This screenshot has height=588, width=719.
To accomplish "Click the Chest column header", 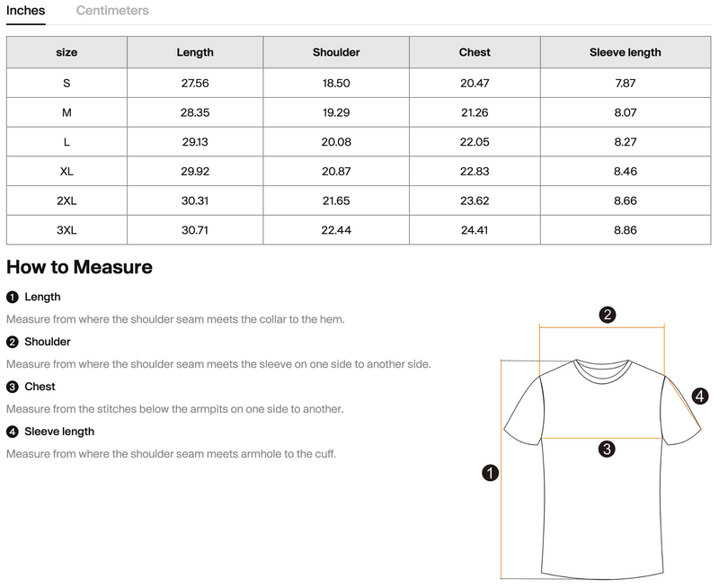I will pyautogui.click(x=475, y=52).
